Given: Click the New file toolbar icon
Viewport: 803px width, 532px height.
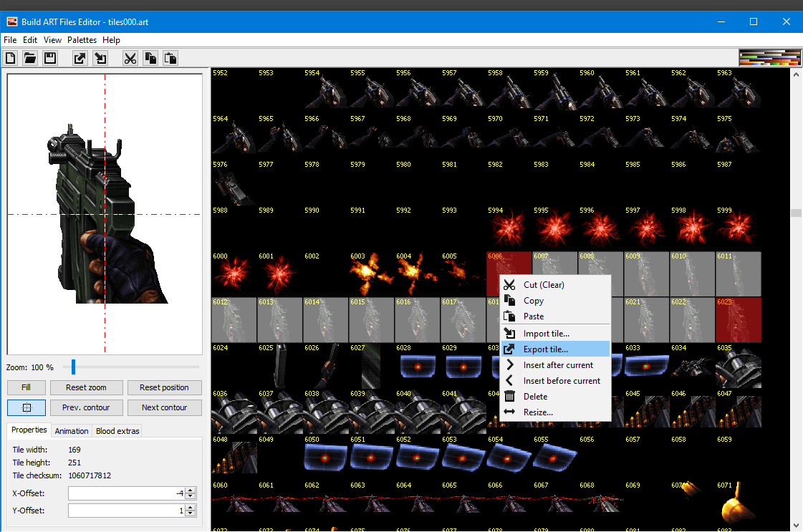Looking at the screenshot, I should (11, 58).
